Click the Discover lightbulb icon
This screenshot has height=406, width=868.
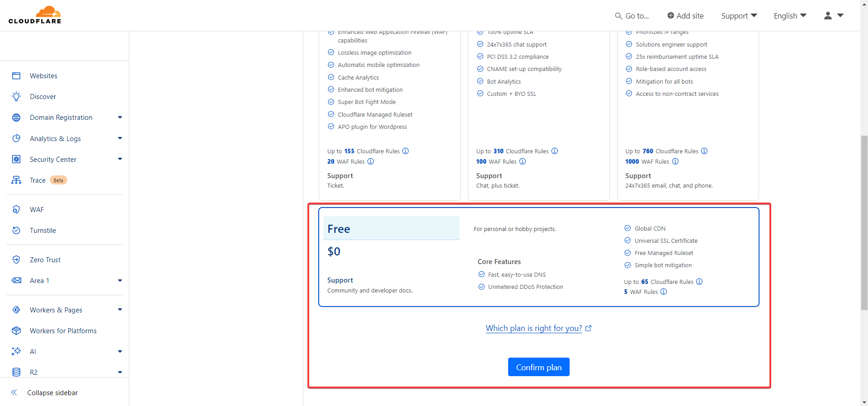(16, 96)
